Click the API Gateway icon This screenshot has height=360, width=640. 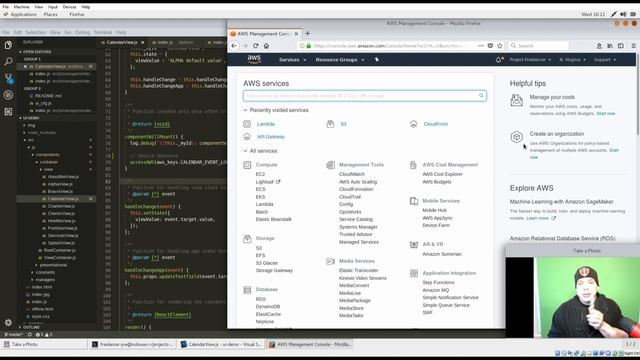click(247, 137)
